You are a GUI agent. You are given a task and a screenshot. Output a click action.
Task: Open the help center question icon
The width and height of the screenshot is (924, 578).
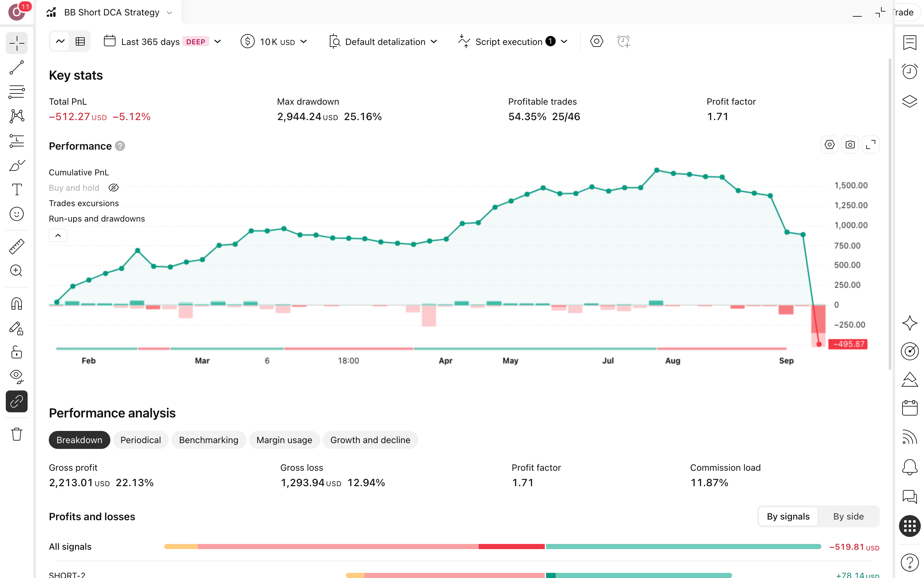tap(910, 562)
